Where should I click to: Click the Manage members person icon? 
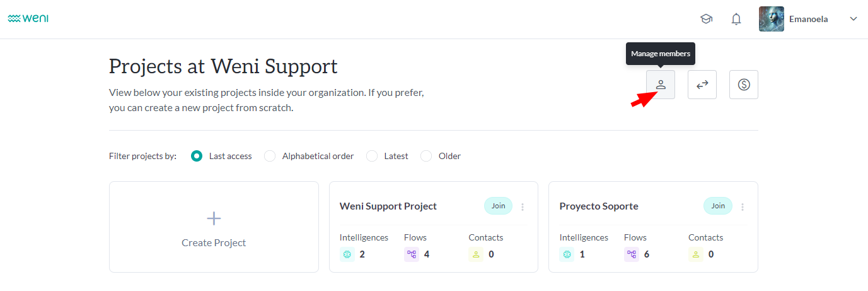point(661,85)
